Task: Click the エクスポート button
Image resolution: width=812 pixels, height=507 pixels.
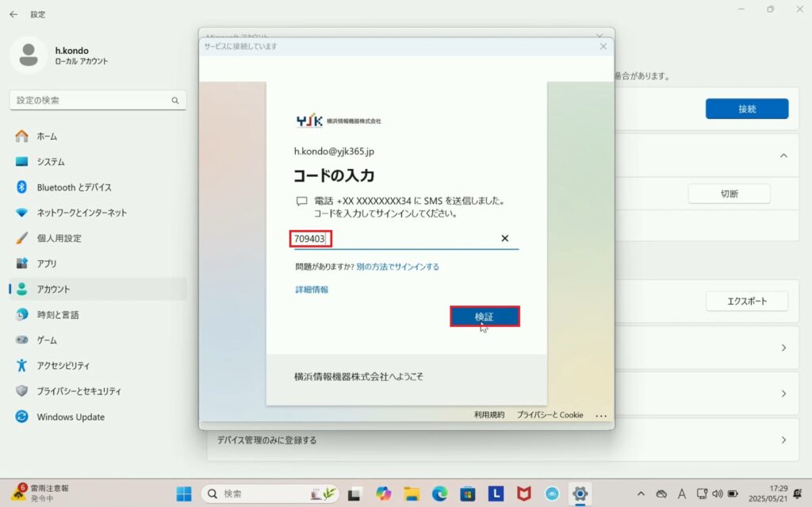Action: tap(747, 302)
